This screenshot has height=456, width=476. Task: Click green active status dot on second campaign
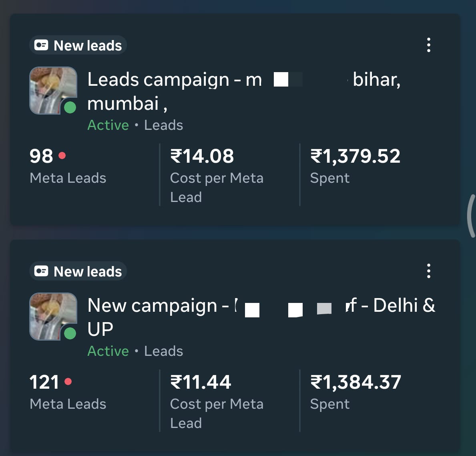(x=70, y=333)
